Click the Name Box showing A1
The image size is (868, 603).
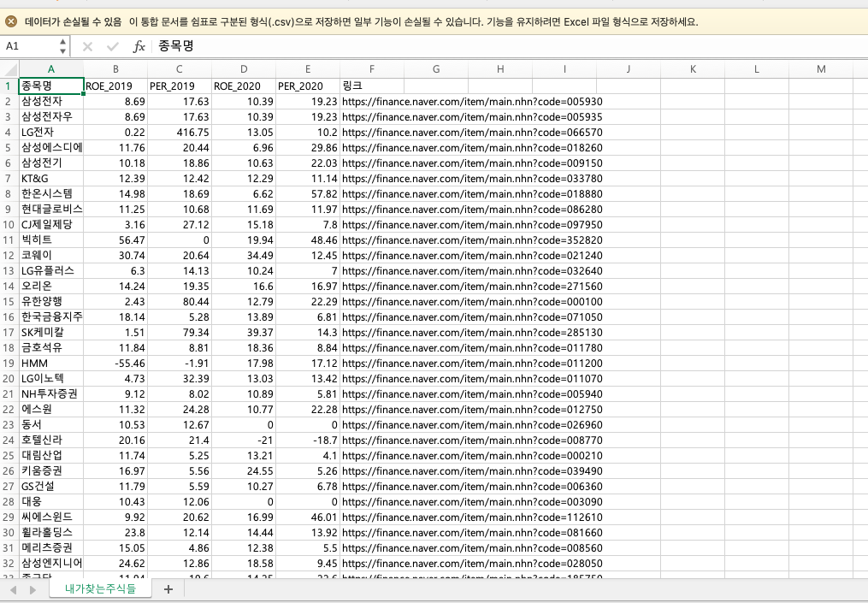click(29, 46)
